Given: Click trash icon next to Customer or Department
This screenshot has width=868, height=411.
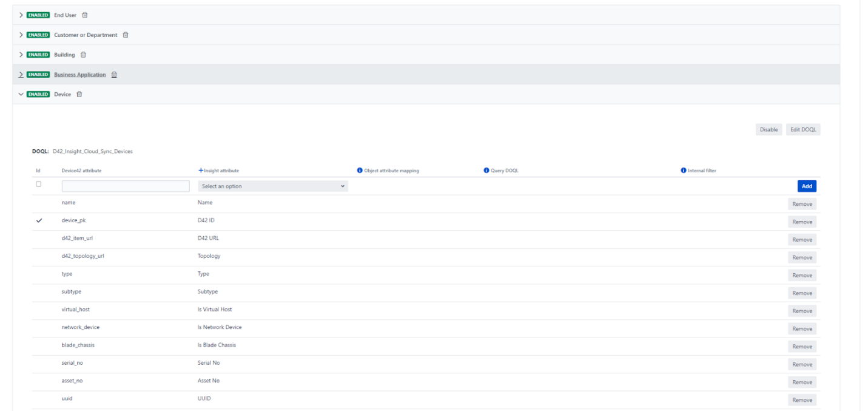Looking at the screenshot, I should (x=126, y=35).
